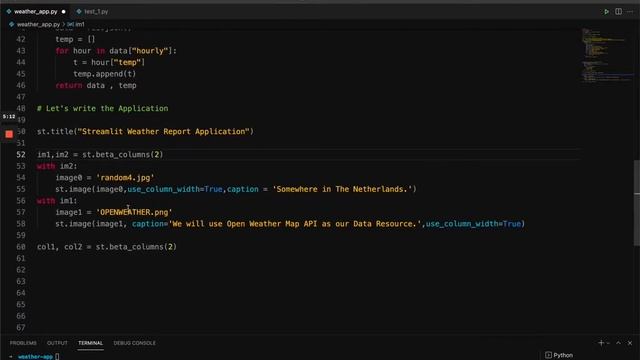Open the editor More Actions menu
Viewport: 640px width, 360px height.
tap(630, 11)
